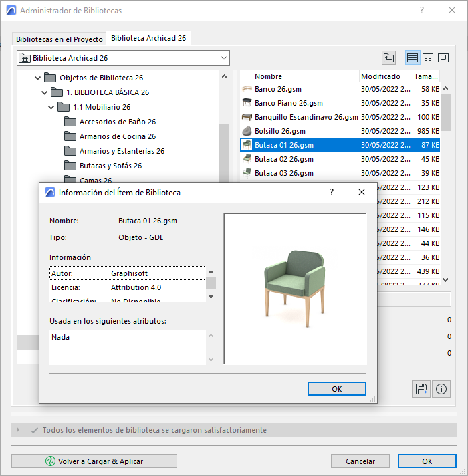This screenshot has width=468, height=476.
Task: Click the Información list scroll-down arrow
Action: 211,295
